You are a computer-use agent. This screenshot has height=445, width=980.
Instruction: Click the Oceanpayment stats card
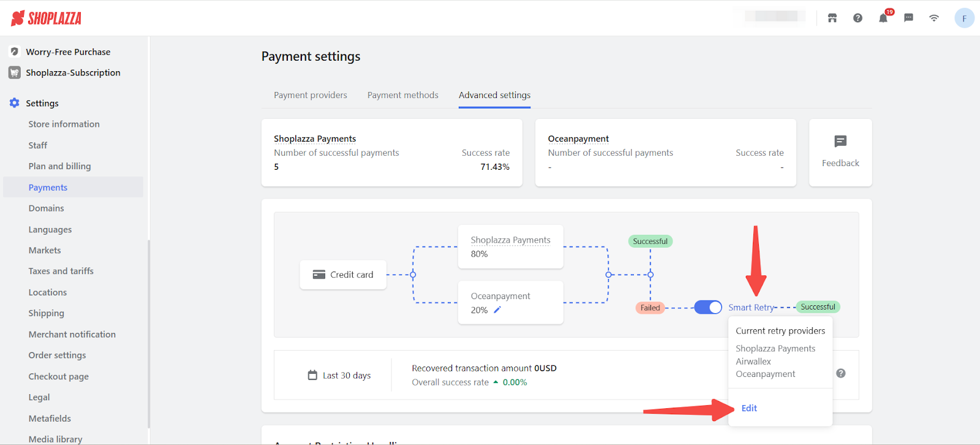[666, 153]
